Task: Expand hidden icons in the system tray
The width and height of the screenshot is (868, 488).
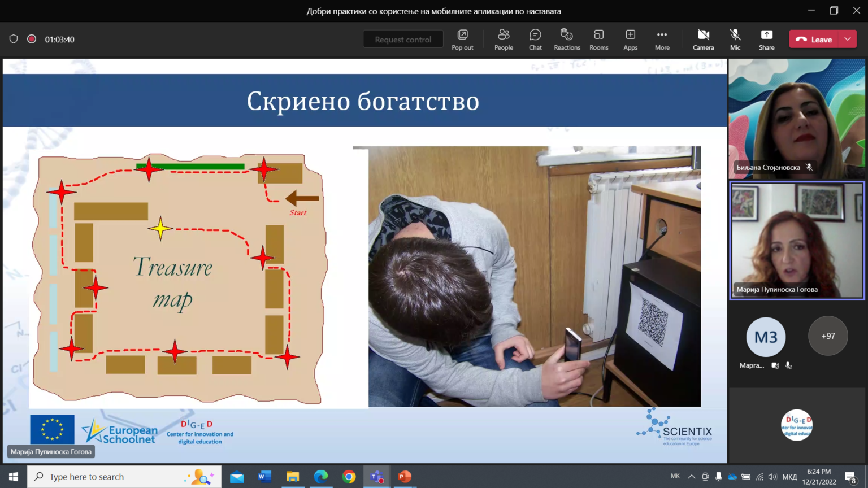Action: pyautogui.click(x=691, y=476)
